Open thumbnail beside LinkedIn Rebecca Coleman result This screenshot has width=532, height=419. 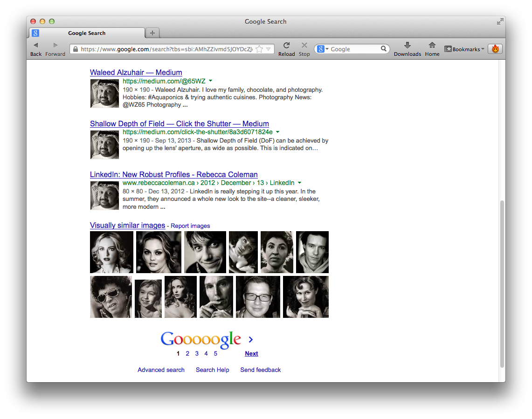pyautogui.click(x=104, y=195)
